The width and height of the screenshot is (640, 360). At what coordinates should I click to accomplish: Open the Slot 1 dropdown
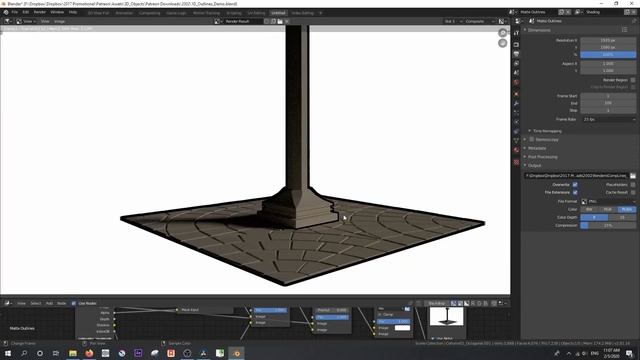click(453, 21)
